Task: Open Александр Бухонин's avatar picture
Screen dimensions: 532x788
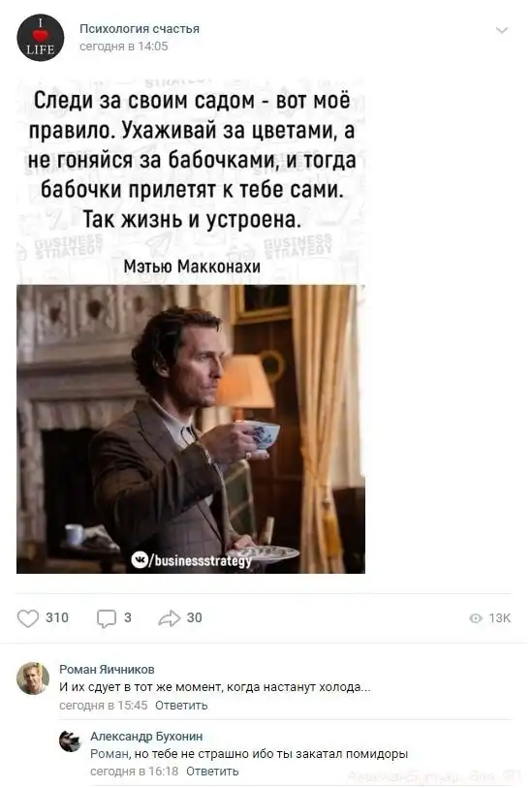Action: click(x=70, y=741)
